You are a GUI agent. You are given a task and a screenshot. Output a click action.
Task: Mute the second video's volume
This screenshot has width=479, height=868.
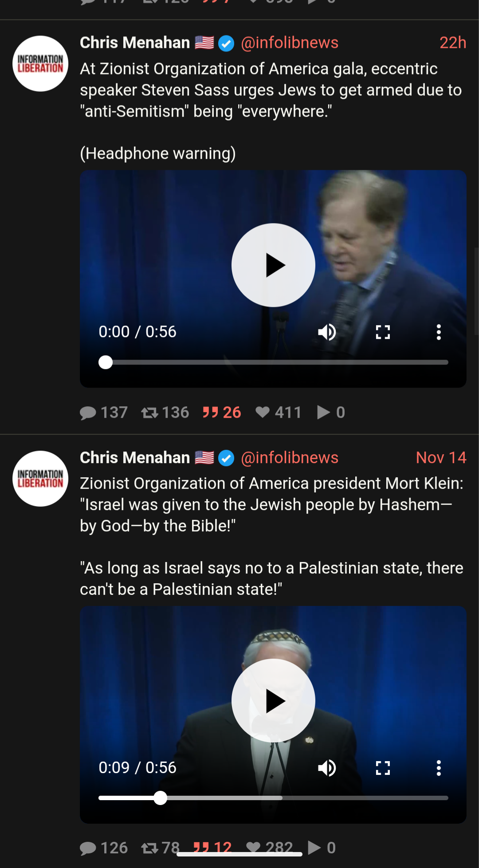327,768
